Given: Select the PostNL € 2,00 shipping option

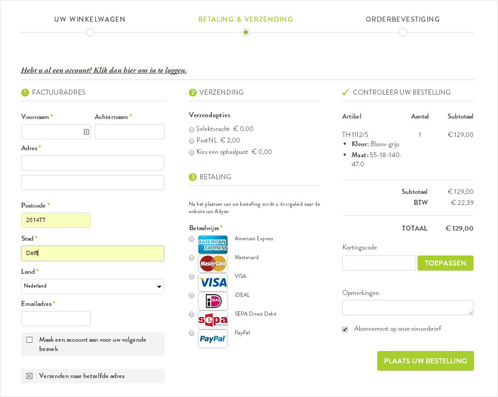Looking at the screenshot, I should (191, 141).
